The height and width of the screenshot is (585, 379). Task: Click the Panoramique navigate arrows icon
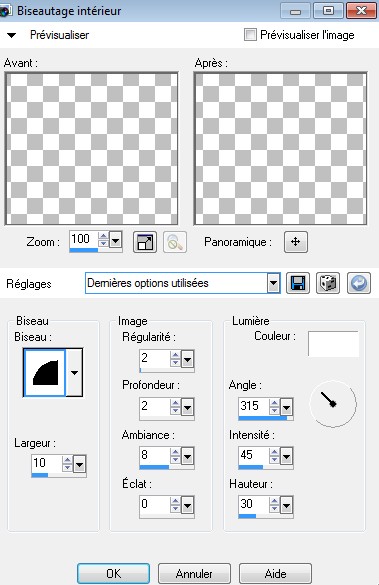296,242
